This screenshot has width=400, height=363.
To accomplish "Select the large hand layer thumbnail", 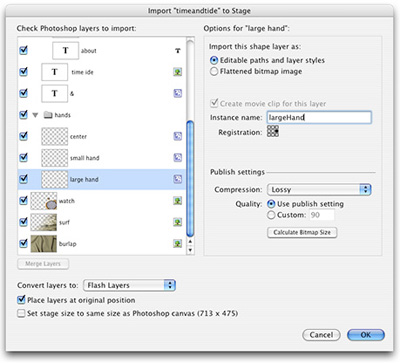I will tap(55, 179).
